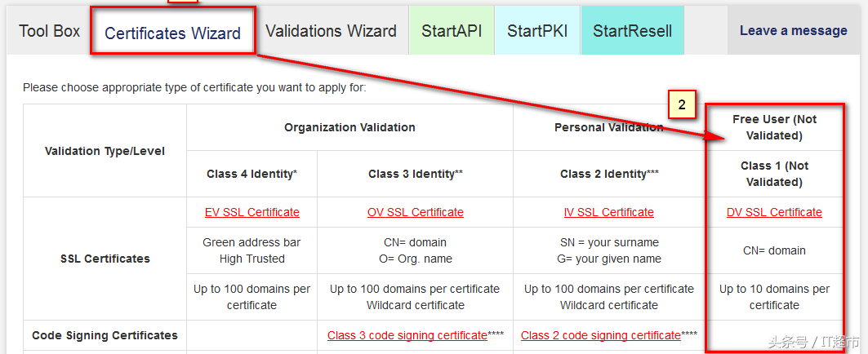Select the StartPKI tab
868x354 pixels.
click(537, 31)
